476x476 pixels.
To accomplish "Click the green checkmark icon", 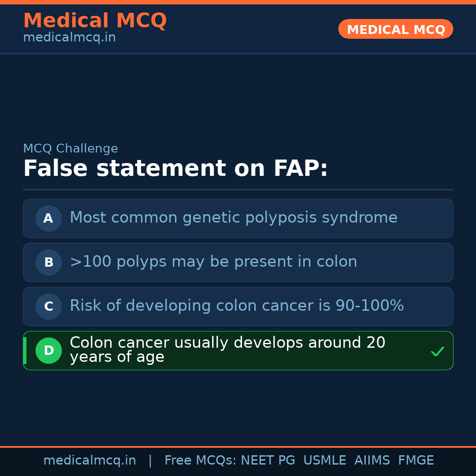I will click(437, 351).
